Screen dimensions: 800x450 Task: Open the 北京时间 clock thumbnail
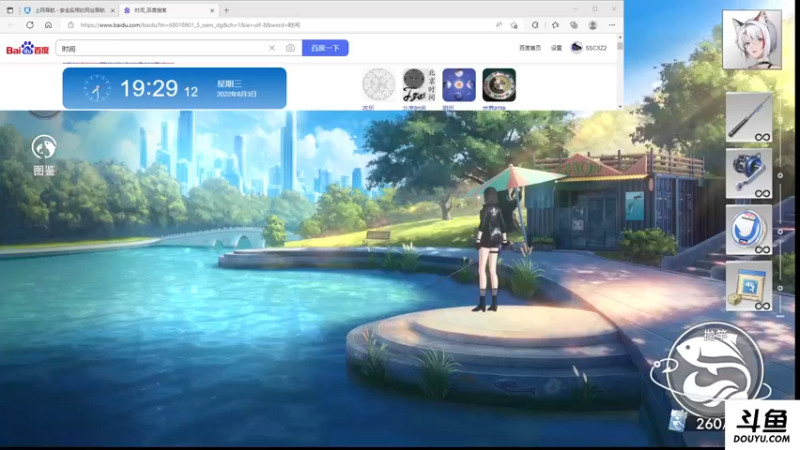click(418, 85)
